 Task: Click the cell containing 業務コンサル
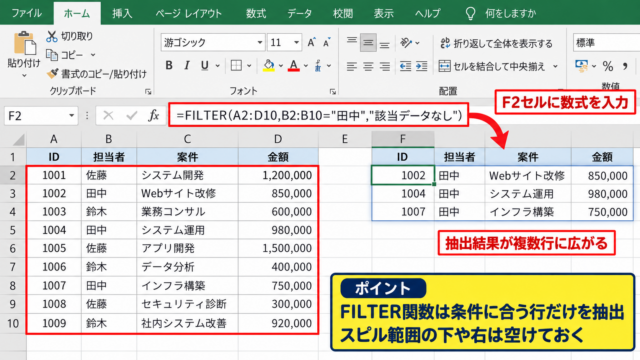tap(187, 211)
